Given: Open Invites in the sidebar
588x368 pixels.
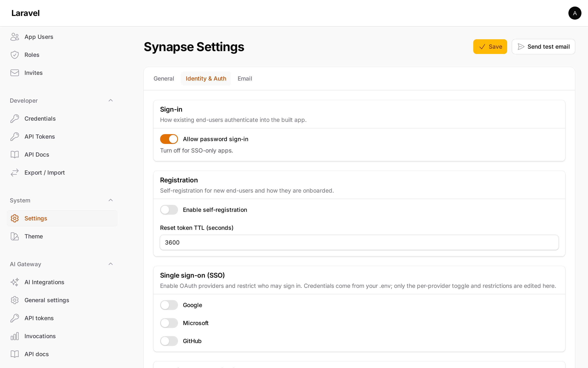Looking at the screenshot, I should pyautogui.click(x=62, y=73).
